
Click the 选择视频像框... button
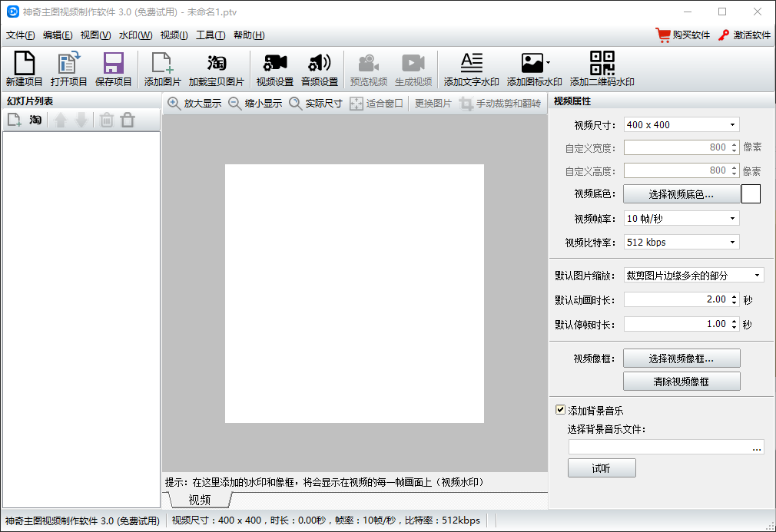click(x=681, y=359)
